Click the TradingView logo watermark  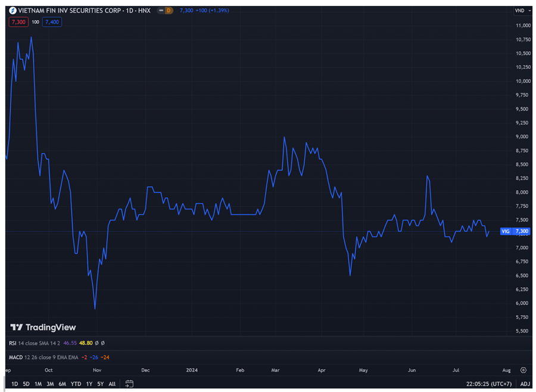(43, 327)
